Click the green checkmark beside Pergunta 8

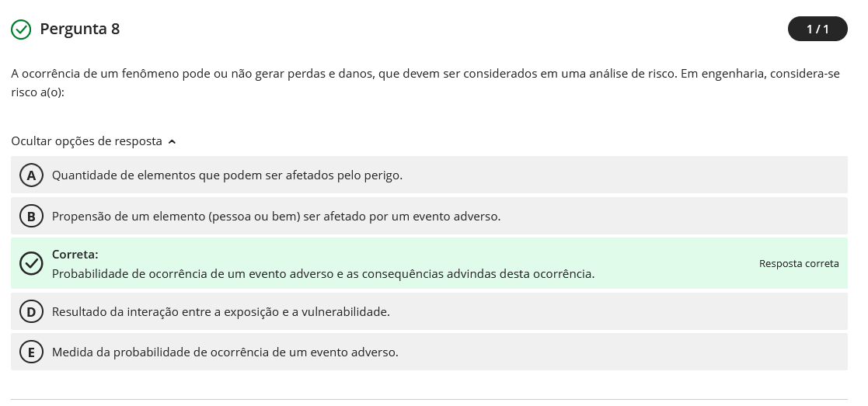(21, 29)
